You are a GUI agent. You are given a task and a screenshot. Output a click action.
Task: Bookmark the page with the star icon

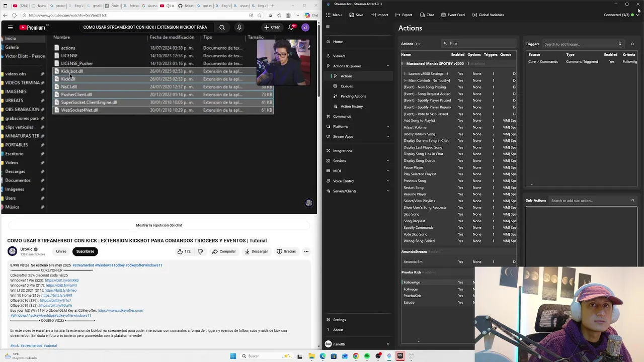(x=260, y=16)
